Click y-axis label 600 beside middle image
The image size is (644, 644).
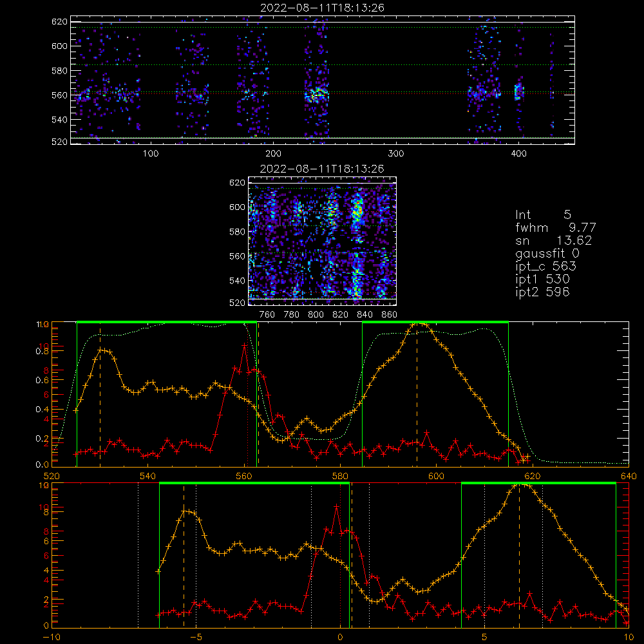pos(237,207)
